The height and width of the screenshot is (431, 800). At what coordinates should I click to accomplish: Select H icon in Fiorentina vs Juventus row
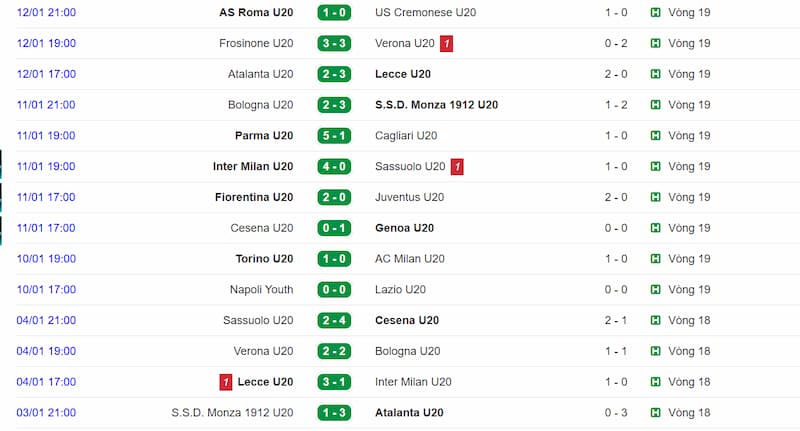655,198
